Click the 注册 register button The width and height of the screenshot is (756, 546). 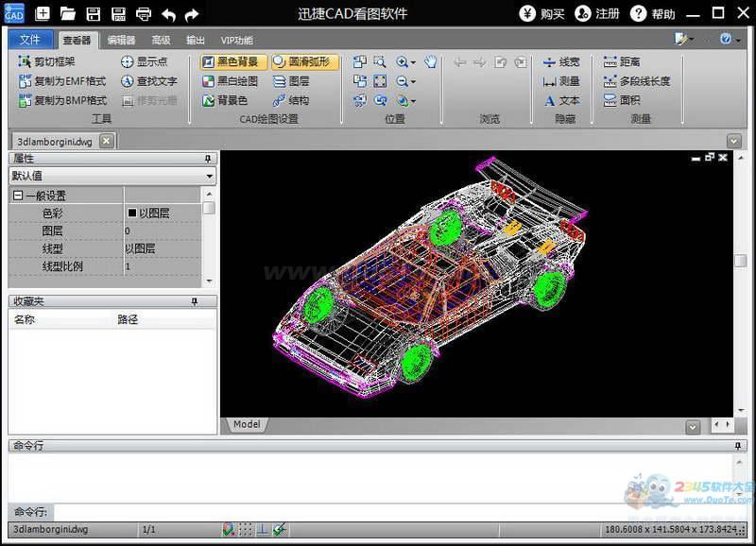point(597,14)
